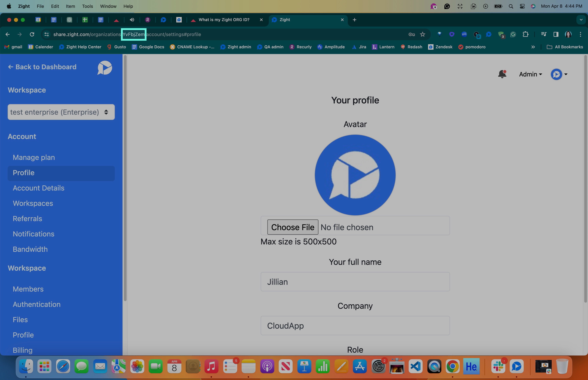The width and height of the screenshot is (588, 380).
Task: Open Manage plan settings
Action: 34,158
